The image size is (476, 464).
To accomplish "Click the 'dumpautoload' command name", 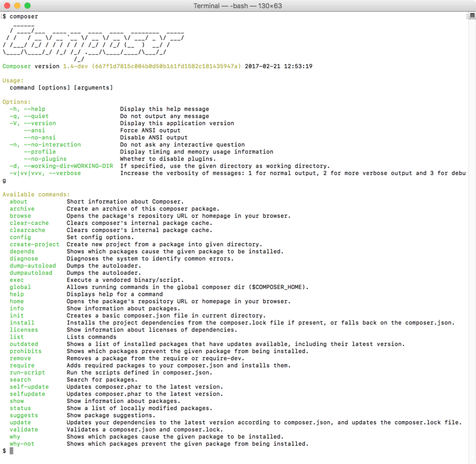I will (31, 273).
